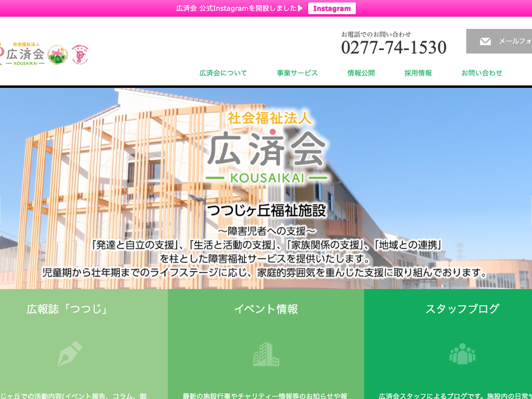Click the Instagram announcement text in pink banner

239,8
